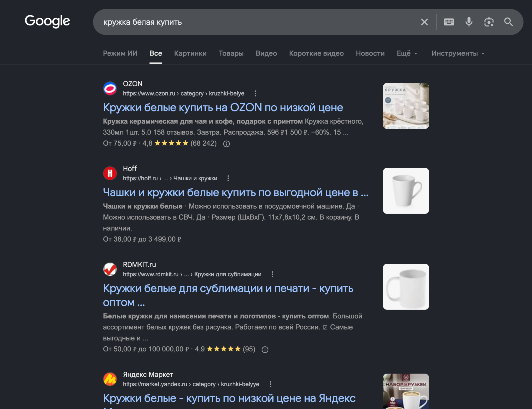Image resolution: width=532 pixels, height=409 pixels.
Task: Click the market.yandex.ru kruzhki-belyye breadcrumb
Action: click(x=191, y=384)
